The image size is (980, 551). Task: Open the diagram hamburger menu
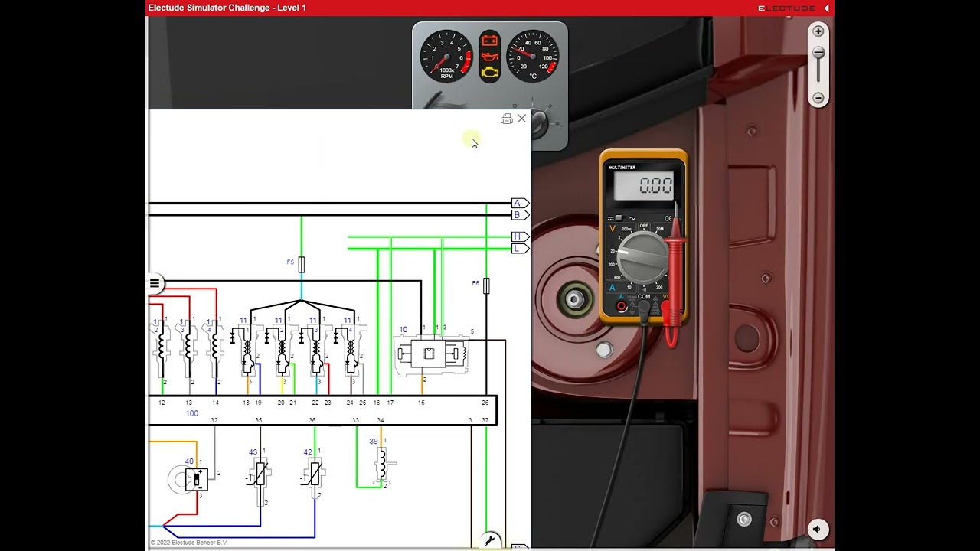click(155, 284)
